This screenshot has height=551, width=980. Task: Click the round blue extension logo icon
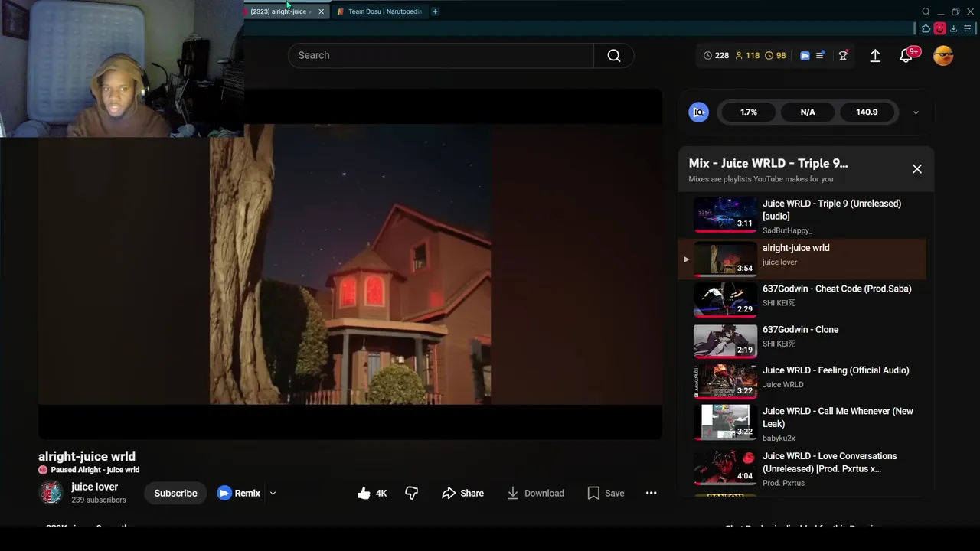coord(698,112)
